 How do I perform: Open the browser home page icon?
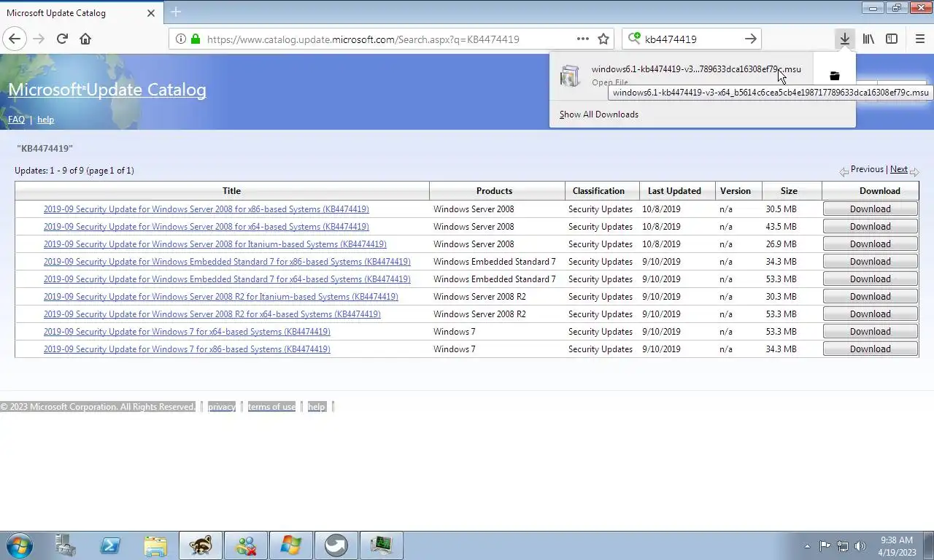tap(85, 39)
